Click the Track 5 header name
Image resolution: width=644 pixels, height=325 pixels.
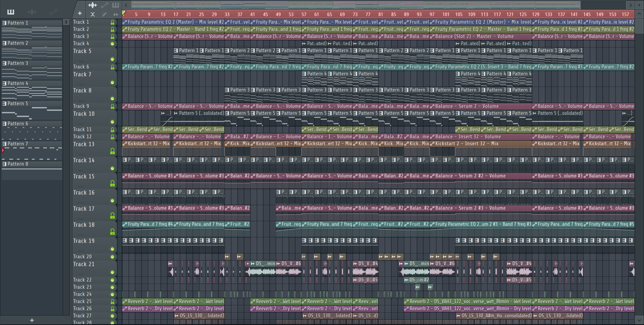tap(82, 51)
